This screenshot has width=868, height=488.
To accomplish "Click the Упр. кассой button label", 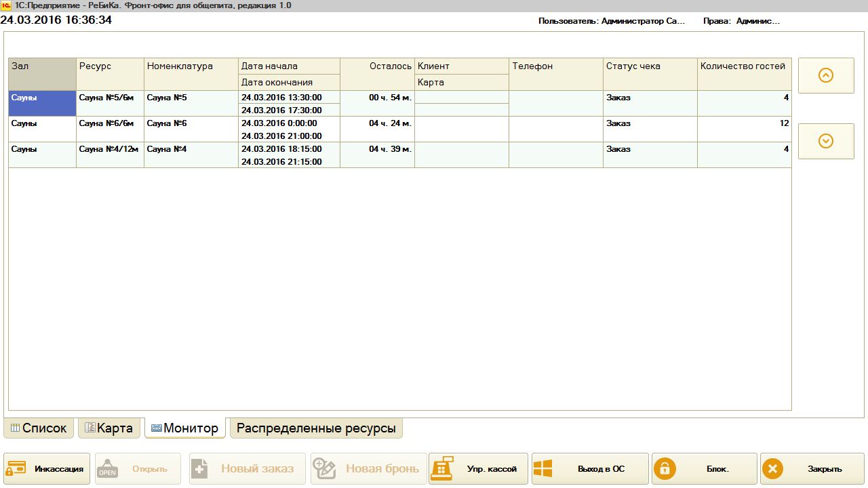I will (492, 469).
